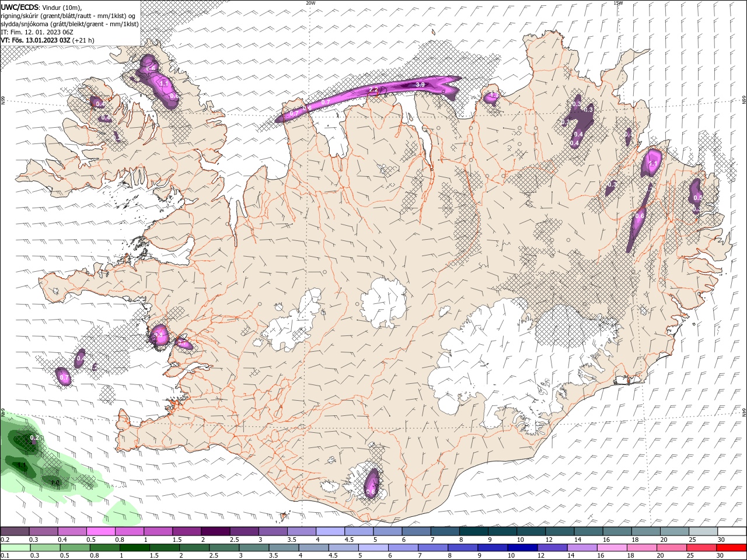747x560 pixels.
Task: Select the rain legend swatch starting at 3 (grey-green)
Action: (x=254, y=548)
